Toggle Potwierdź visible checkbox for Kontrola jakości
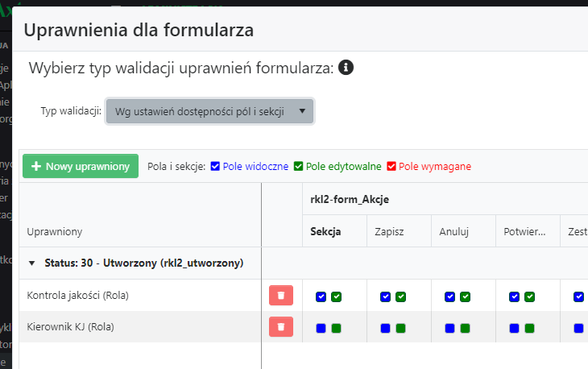The height and width of the screenshot is (369, 588). [514, 296]
